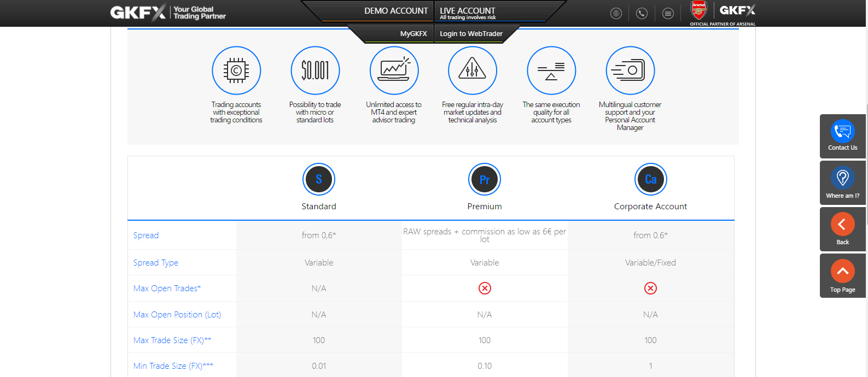Click the Min Trade Size (FX)*** label
The image size is (868, 377).
(x=173, y=366)
